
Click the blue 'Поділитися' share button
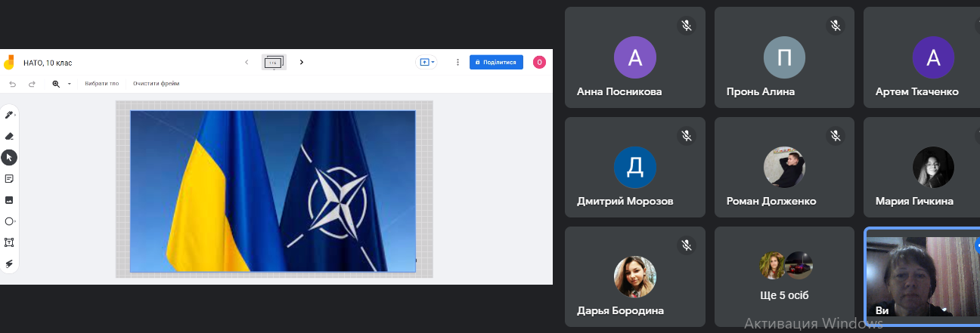click(x=496, y=62)
